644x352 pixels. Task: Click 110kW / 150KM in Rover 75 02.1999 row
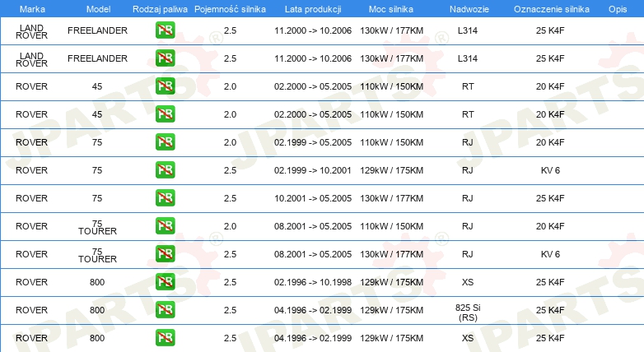click(392, 142)
